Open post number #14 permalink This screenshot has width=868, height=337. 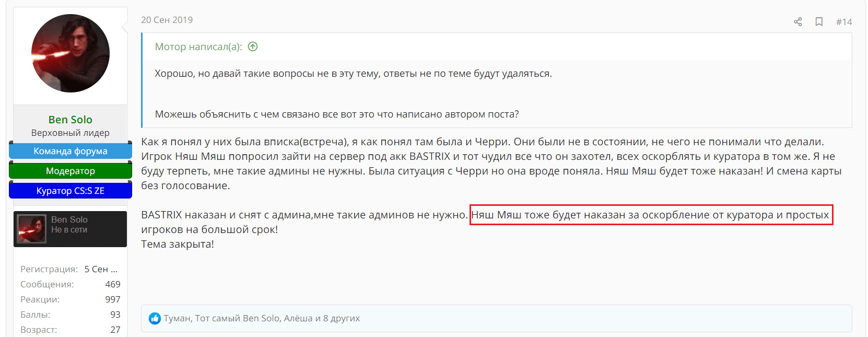click(843, 21)
